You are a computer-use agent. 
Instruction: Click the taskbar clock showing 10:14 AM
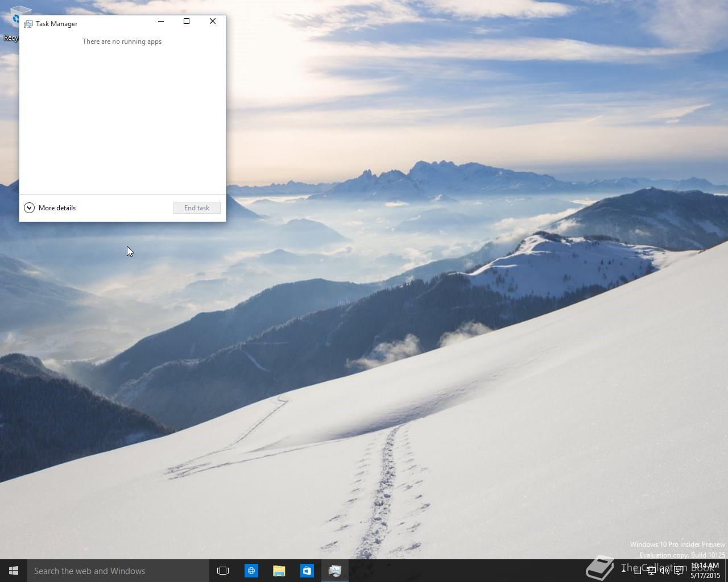coord(705,571)
